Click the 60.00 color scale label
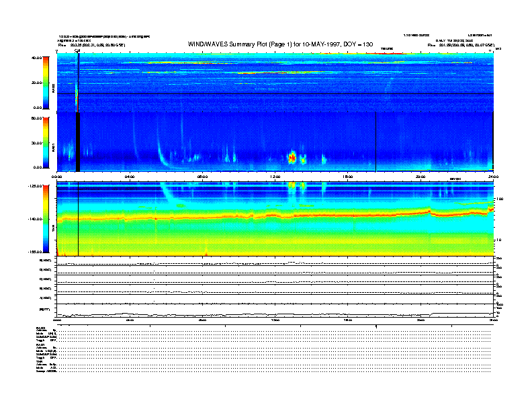 click(x=36, y=118)
